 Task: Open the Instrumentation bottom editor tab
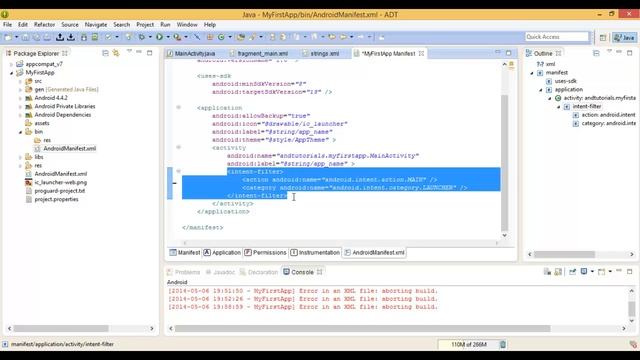(315, 253)
